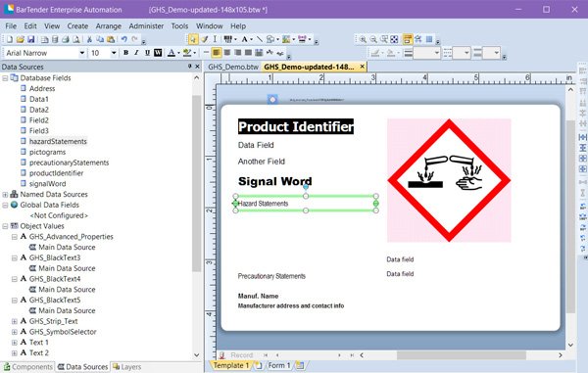Select the signalWord database field
Viewport: 588px width, 373px height.
pyautogui.click(x=47, y=183)
